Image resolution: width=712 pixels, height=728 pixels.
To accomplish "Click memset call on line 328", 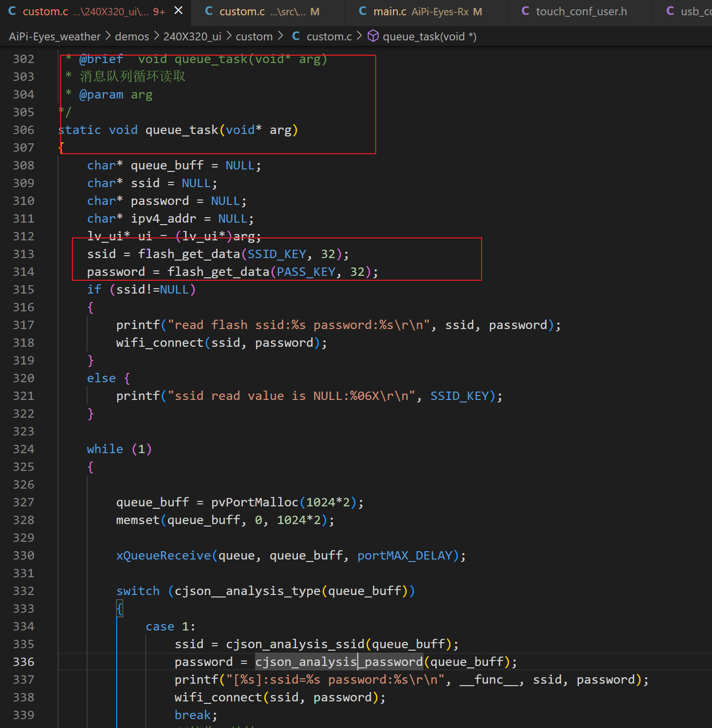I will (138, 520).
